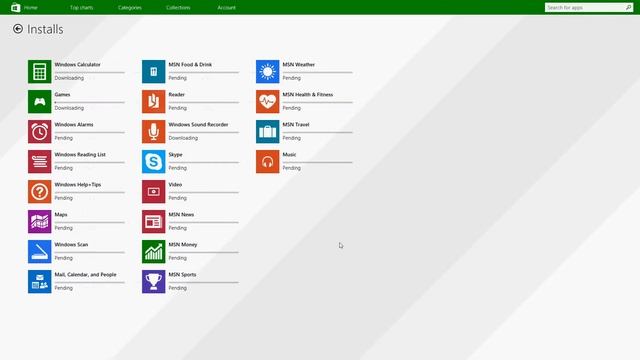Open the Home menu item
Viewport: 640px width, 360px height.
pyautogui.click(x=31, y=8)
